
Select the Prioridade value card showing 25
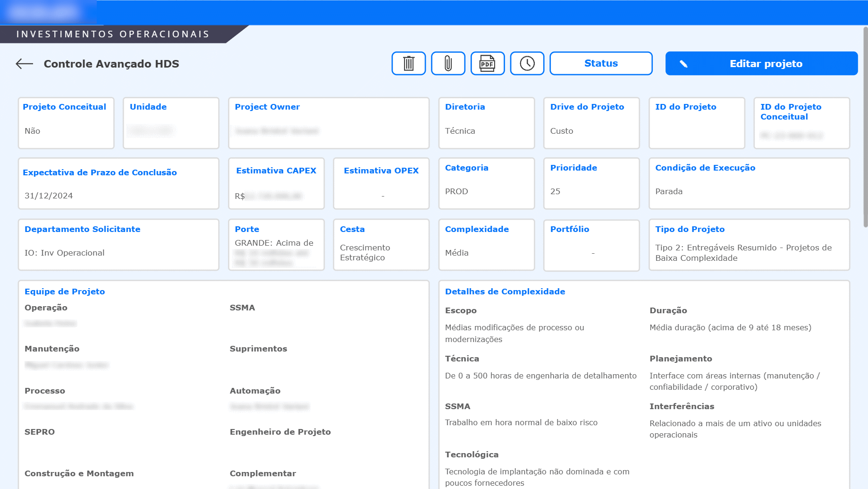point(591,183)
